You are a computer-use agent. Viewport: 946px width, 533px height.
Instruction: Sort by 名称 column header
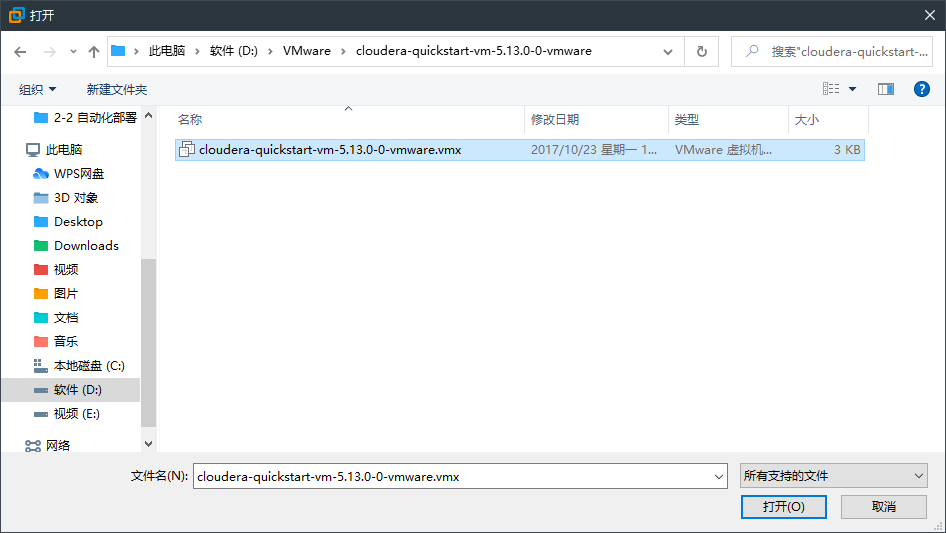(x=190, y=120)
